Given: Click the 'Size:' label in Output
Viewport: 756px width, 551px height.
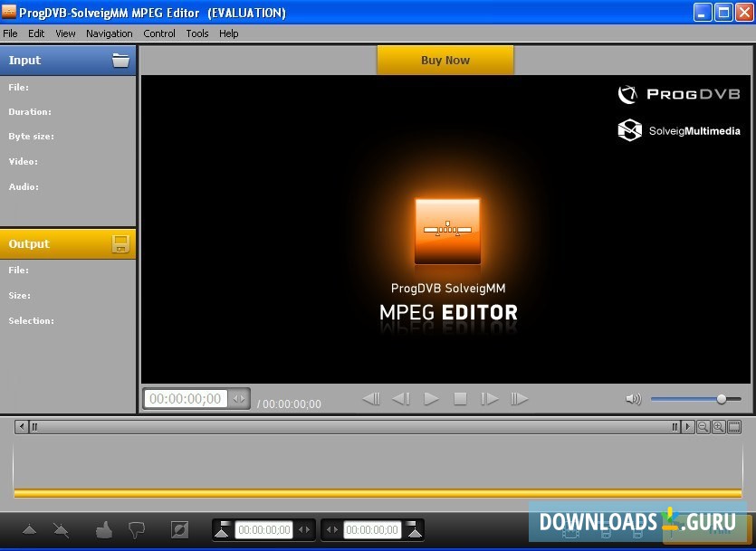Looking at the screenshot, I should [x=19, y=295].
